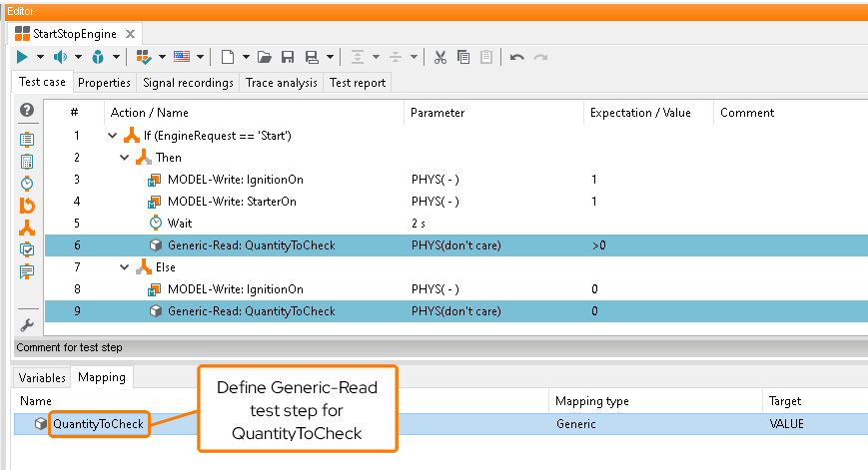Switch to the Test case tab
The image size is (868, 470).
point(42,82)
